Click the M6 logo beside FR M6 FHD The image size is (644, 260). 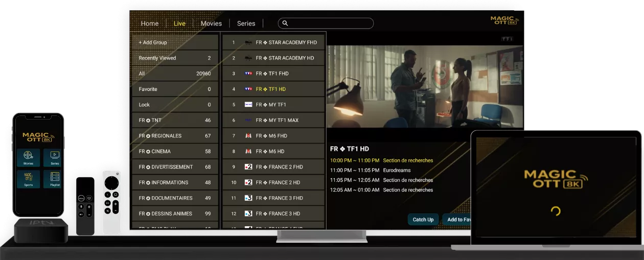click(248, 136)
